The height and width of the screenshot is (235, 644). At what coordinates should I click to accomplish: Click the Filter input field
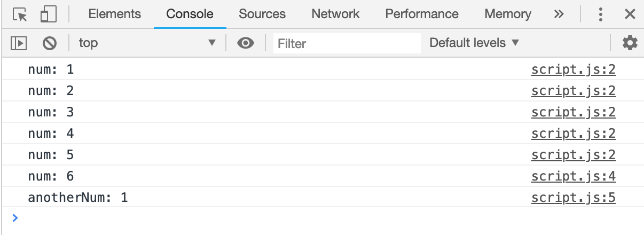tap(347, 43)
